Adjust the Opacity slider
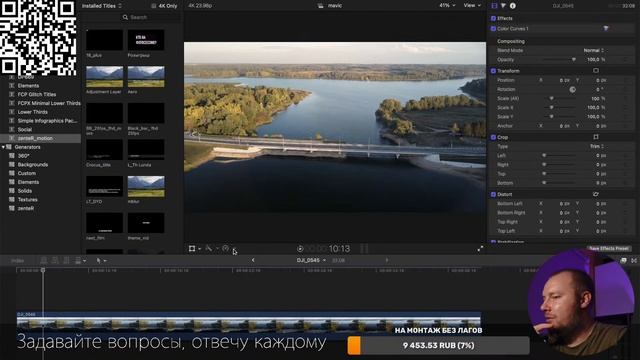 point(560,60)
